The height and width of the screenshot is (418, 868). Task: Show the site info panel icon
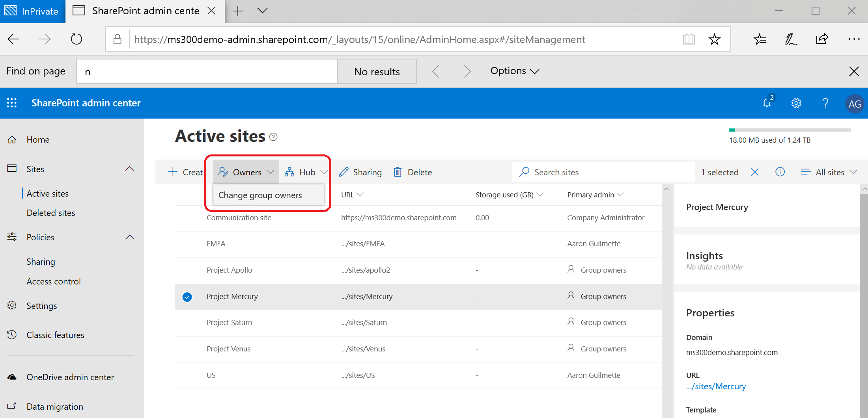tap(780, 172)
